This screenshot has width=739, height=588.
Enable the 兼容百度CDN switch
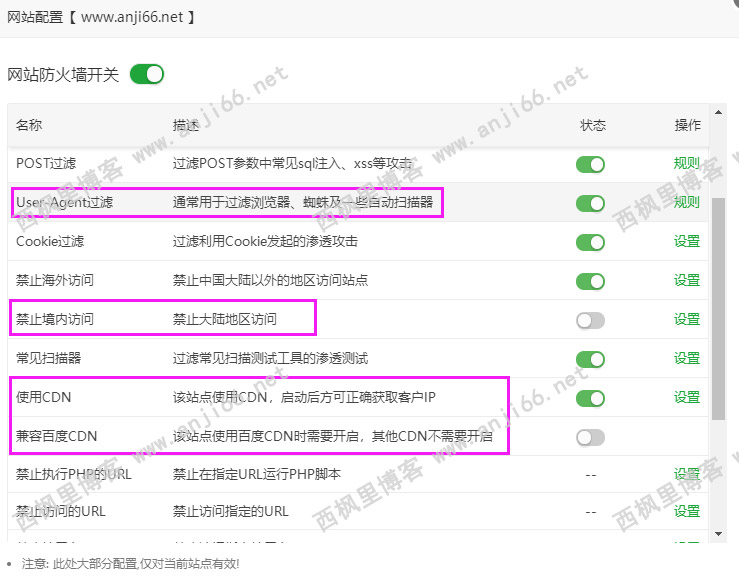590,437
